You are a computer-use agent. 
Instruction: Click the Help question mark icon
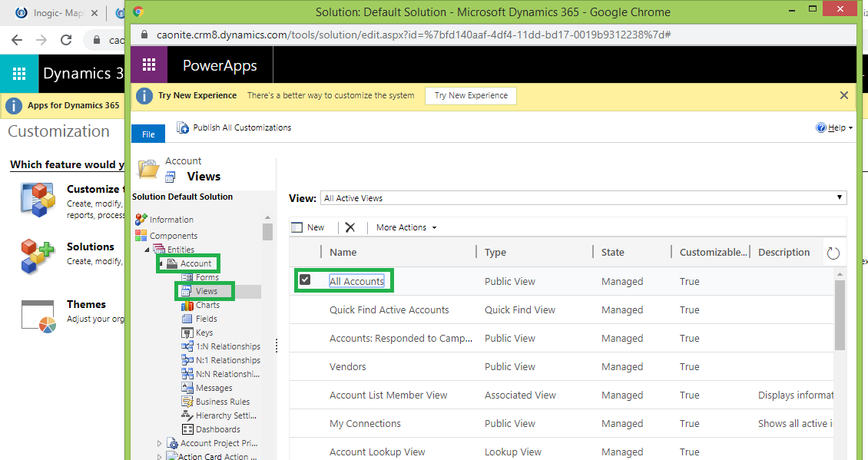point(820,127)
